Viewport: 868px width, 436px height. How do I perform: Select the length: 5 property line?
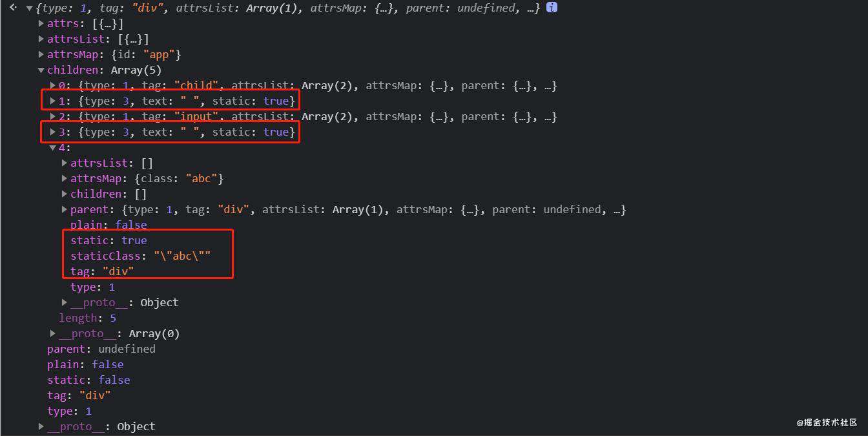pyautogui.click(x=88, y=318)
